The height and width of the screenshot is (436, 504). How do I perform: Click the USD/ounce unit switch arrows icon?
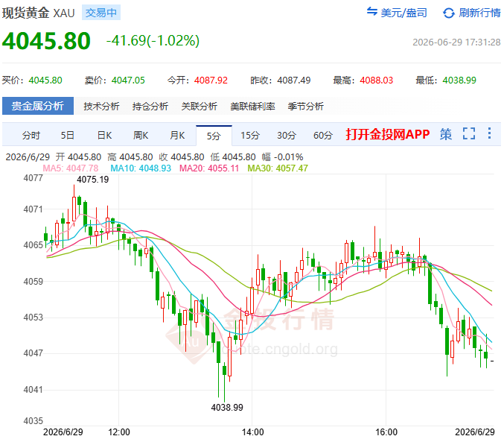372,12
